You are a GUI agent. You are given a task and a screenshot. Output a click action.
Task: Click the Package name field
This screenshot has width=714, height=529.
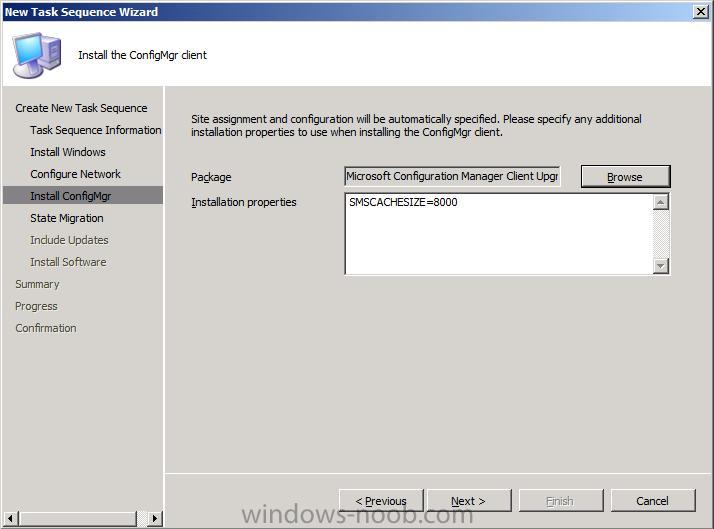[452, 176]
